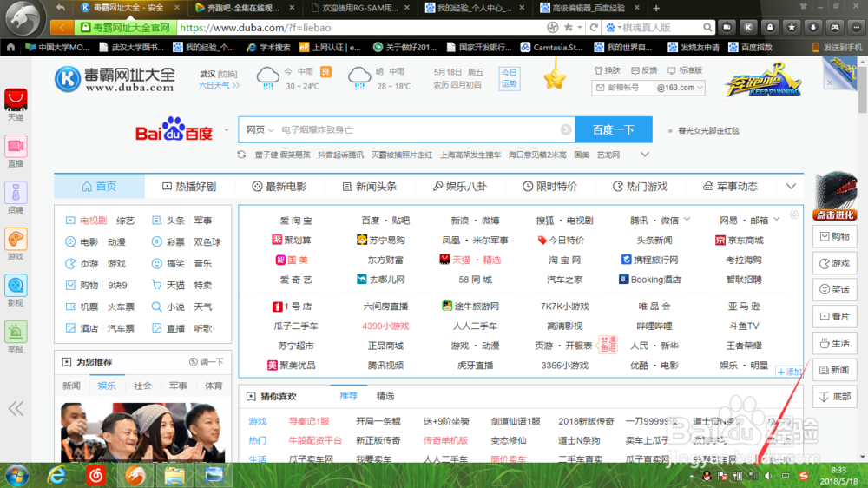Refresh hot search suggestions icon
868x488 pixels.
point(241,155)
